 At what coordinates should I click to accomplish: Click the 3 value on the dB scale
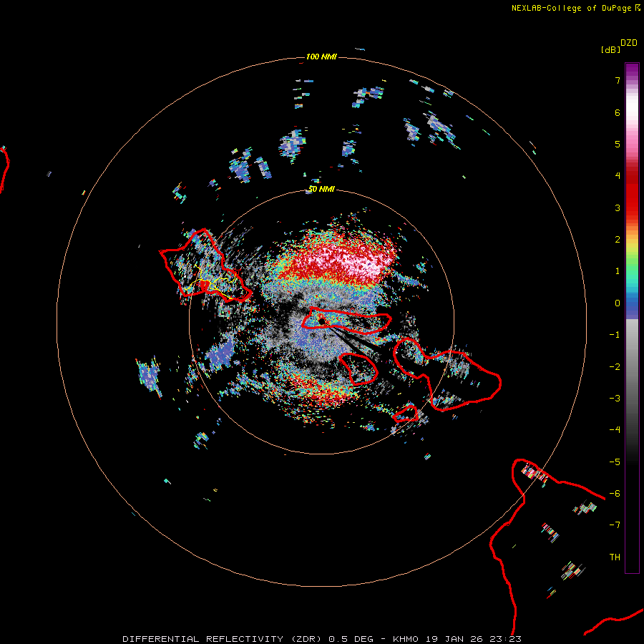[618, 208]
